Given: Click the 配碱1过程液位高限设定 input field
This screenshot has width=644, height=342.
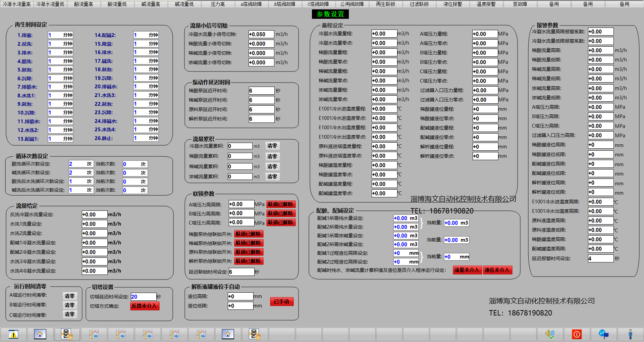Looking at the screenshot, I should point(406,253).
